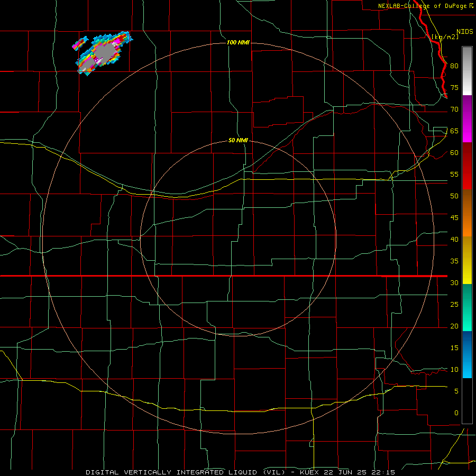Click the color scale value 65

point(454,131)
